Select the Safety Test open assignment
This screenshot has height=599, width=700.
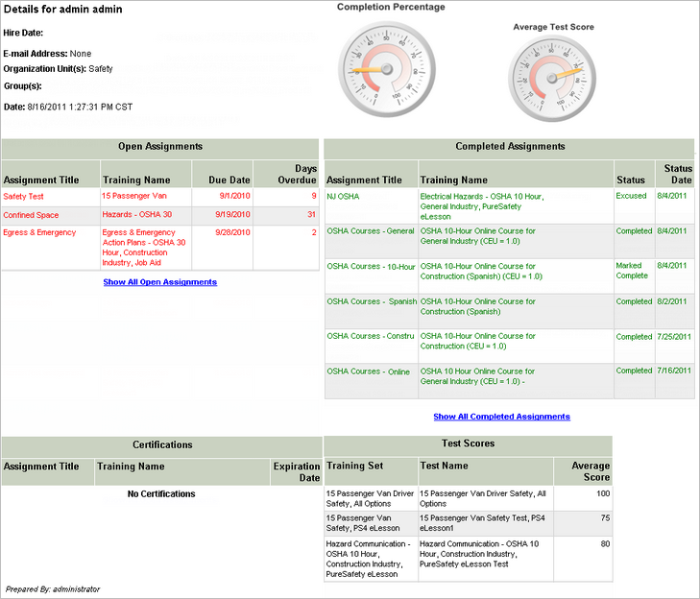[x=23, y=196]
